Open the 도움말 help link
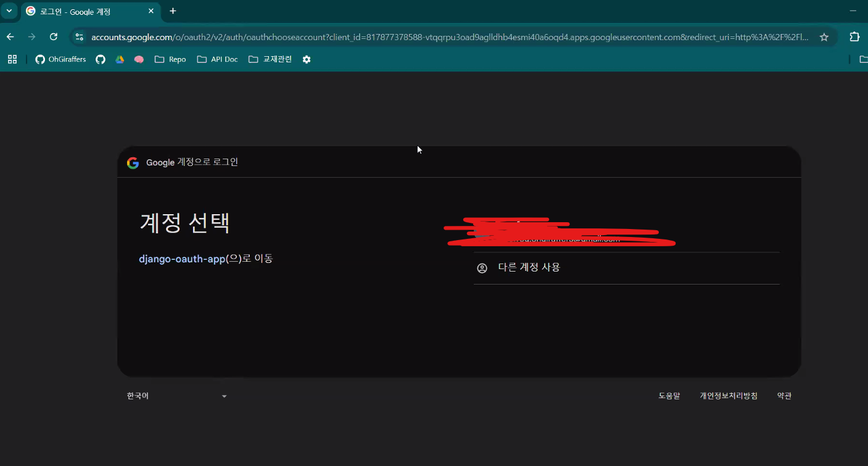The height and width of the screenshot is (466, 868). (669, 396)
